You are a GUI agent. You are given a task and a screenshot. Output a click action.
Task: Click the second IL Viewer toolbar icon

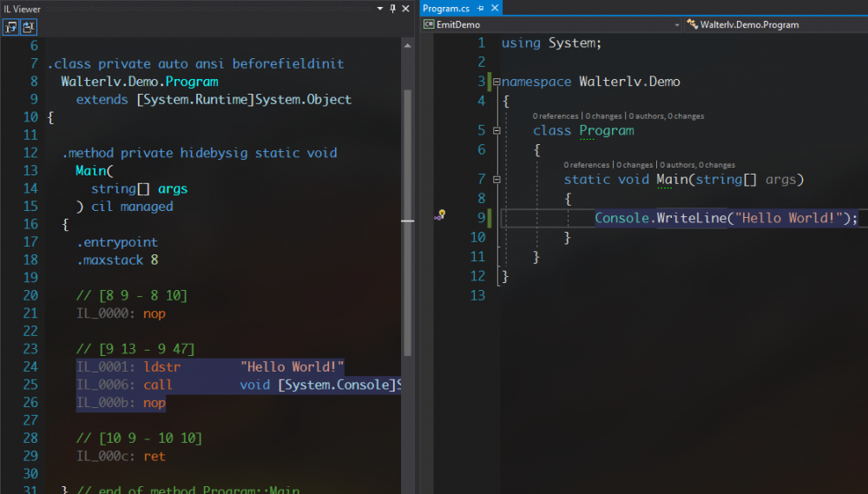(29, 27)
